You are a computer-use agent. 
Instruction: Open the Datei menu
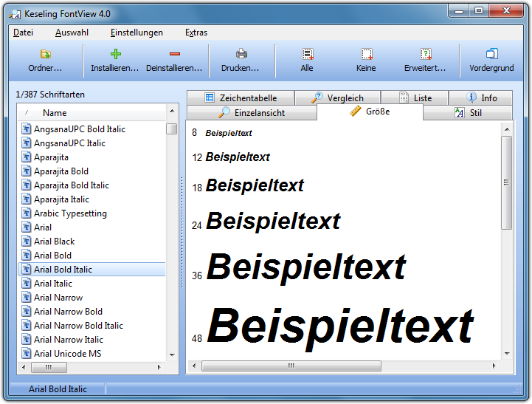coord(24,32)
